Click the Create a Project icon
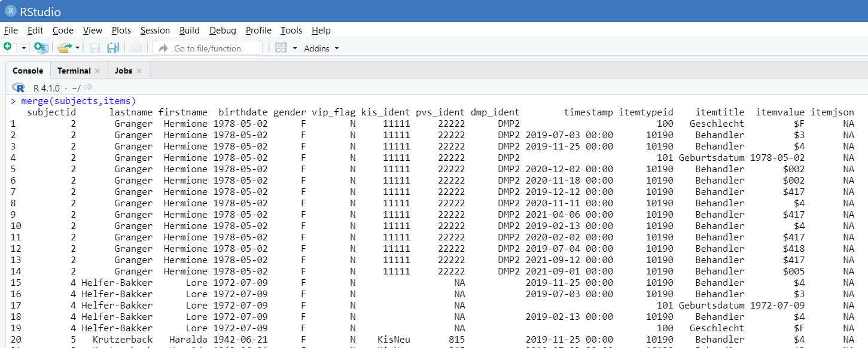 (41, 48)
